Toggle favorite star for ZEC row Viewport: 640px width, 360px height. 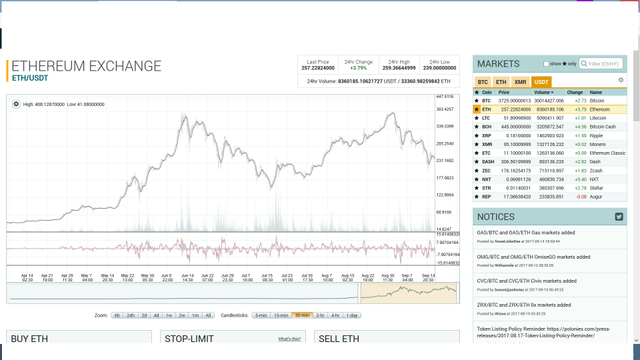(x=476, y=171)
